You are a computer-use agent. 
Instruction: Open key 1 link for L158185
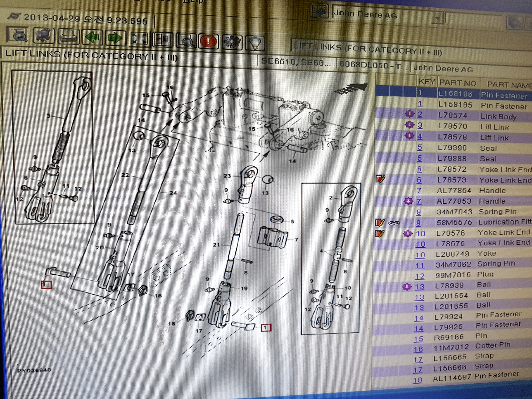click(x=420, y=104)
